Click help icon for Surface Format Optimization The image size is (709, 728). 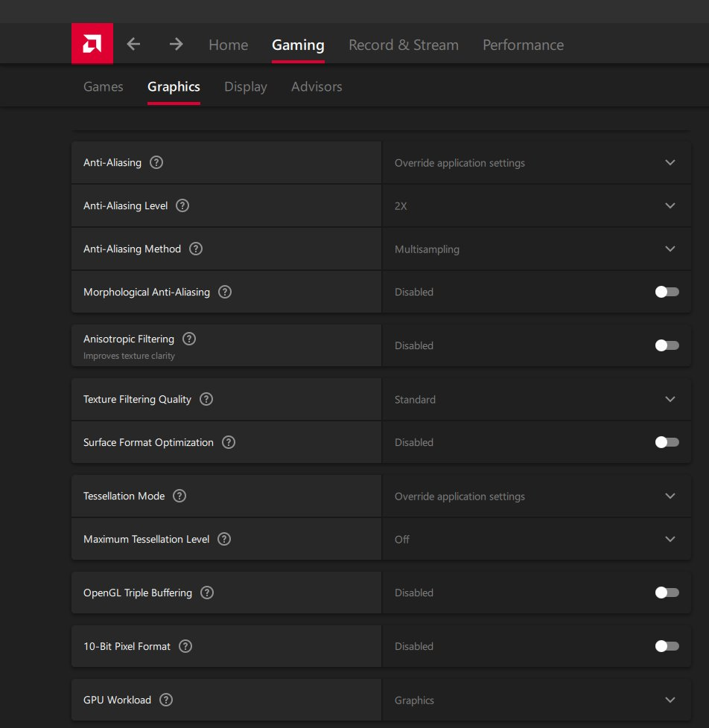tap(229, 442)
